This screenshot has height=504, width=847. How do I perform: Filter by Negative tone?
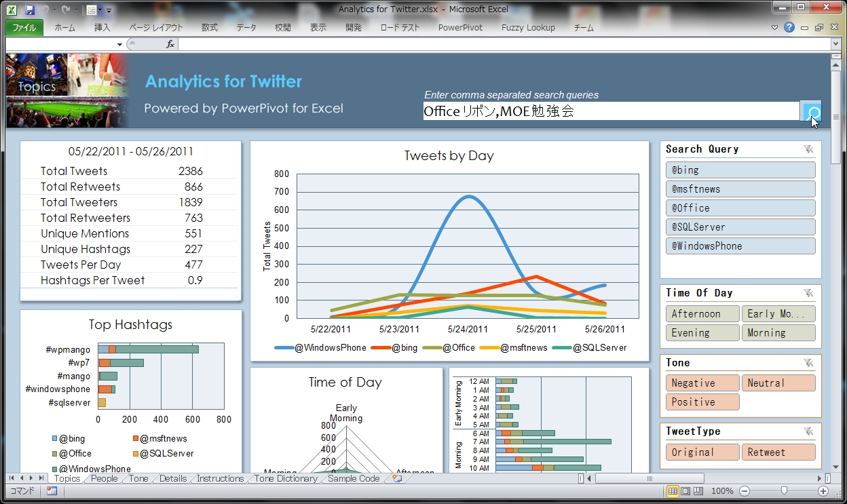[x=702, y=383]
